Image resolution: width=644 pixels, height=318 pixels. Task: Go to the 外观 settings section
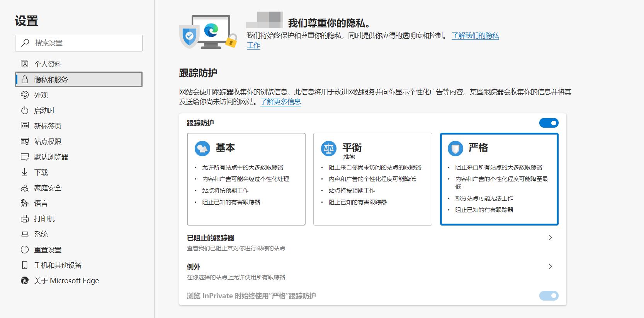79,95
